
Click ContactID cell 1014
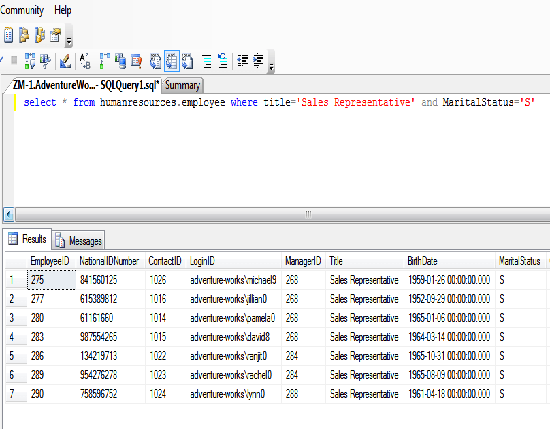166,318
